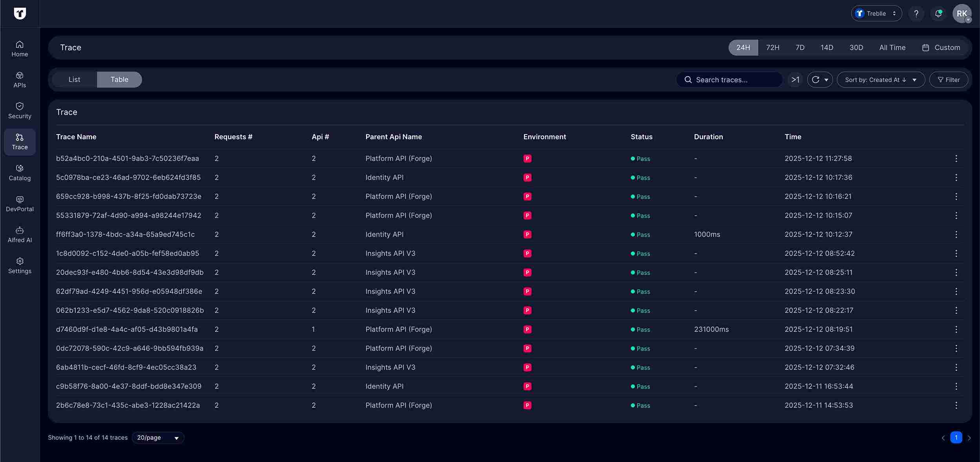The height and width of the screenshot is (462, 980).
Task: Open the Trace section in sidebar
Action: tap(19, 142)
